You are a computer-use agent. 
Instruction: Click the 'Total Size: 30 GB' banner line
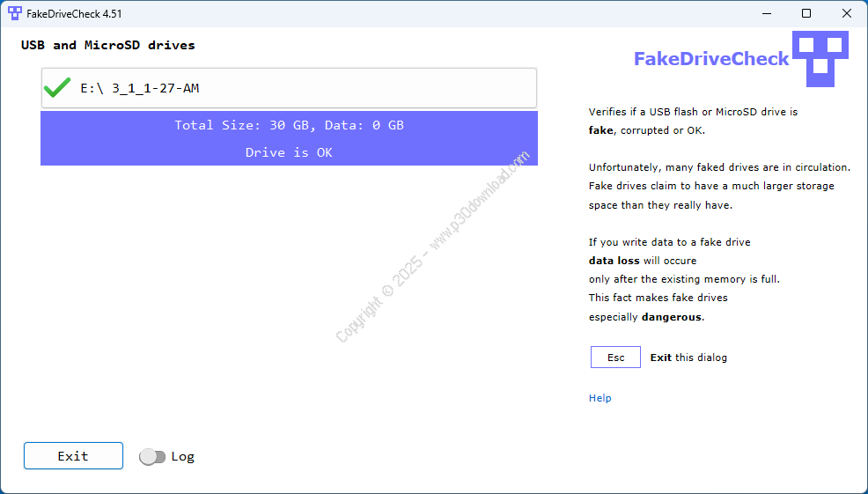289,125
